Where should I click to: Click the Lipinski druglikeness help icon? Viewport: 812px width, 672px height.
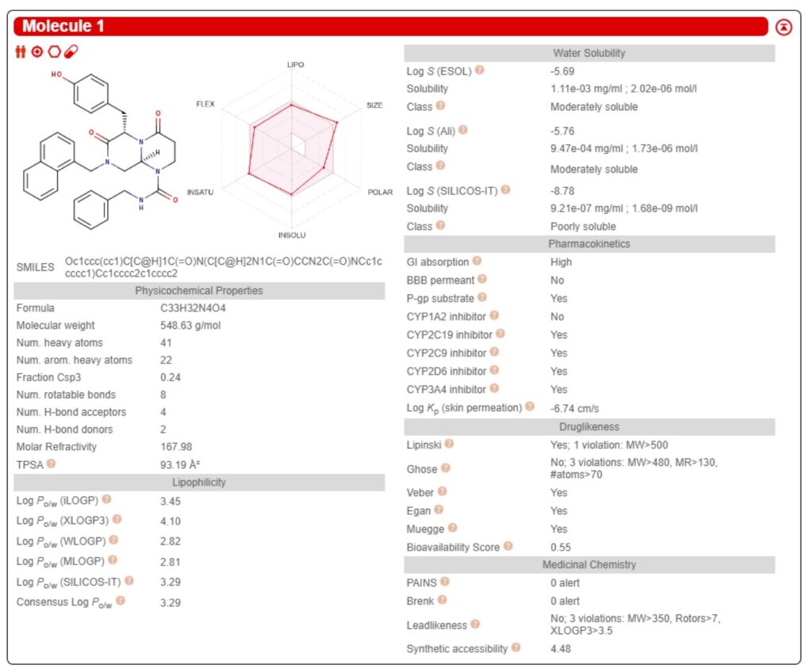click(x=449, y=443)
